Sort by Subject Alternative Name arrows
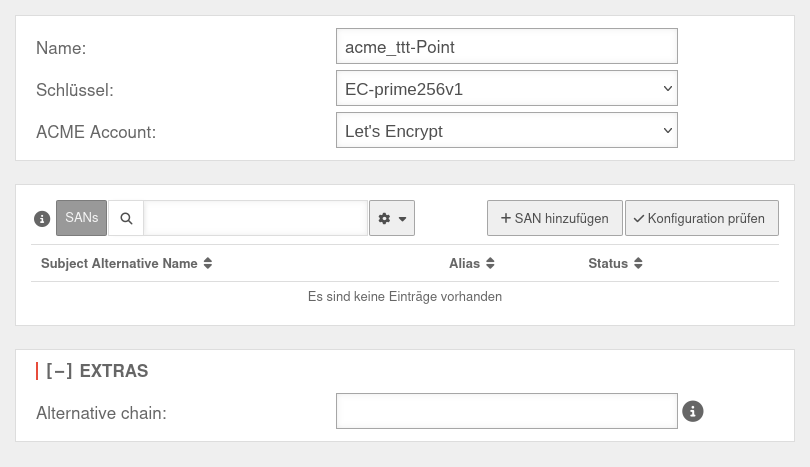The height and width of the screenshot is (467, 810). (x=208, y=264)
